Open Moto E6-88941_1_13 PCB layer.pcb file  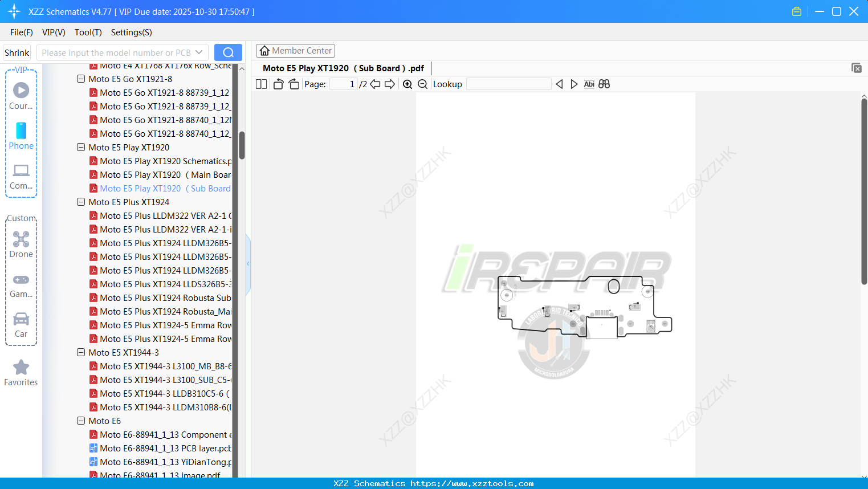click(x=161, y=449)
